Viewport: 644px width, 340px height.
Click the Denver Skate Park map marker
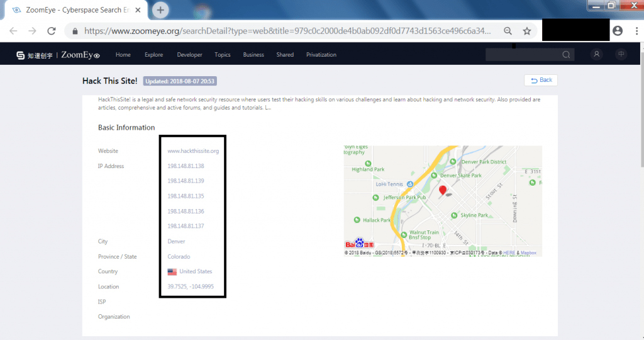coord(434,176)
